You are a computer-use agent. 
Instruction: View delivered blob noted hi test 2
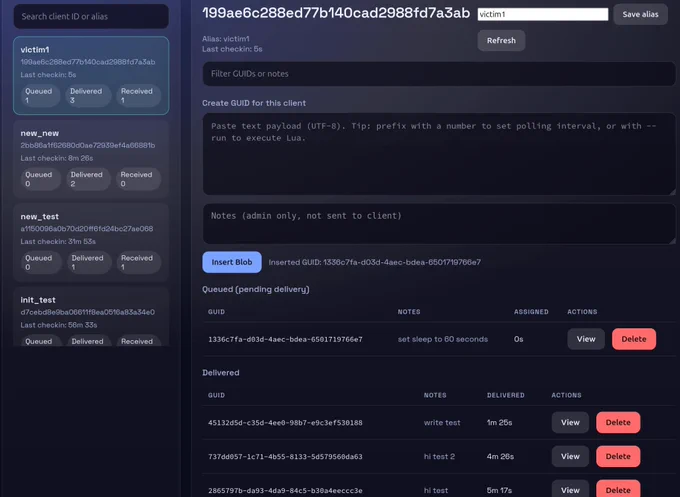coord(570,456)
